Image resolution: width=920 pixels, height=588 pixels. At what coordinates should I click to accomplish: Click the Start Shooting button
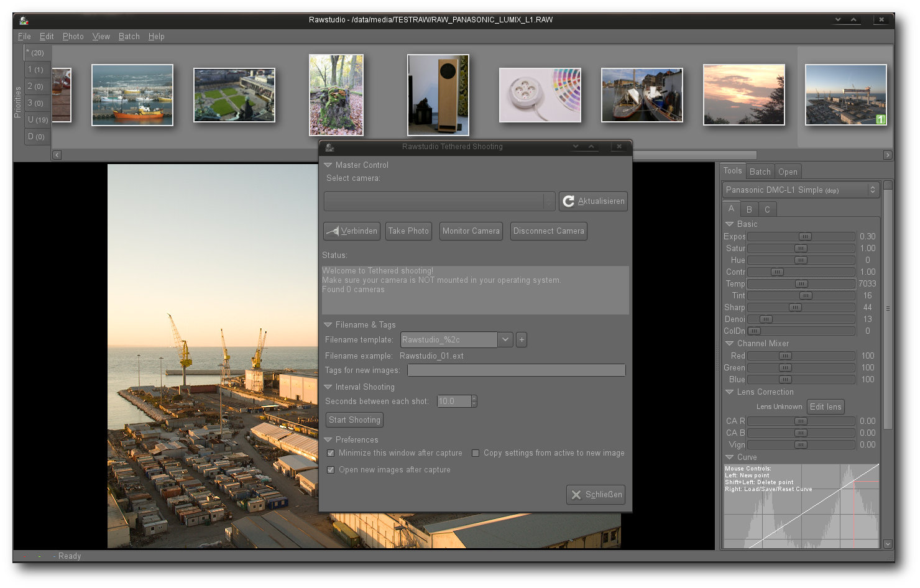355,420
